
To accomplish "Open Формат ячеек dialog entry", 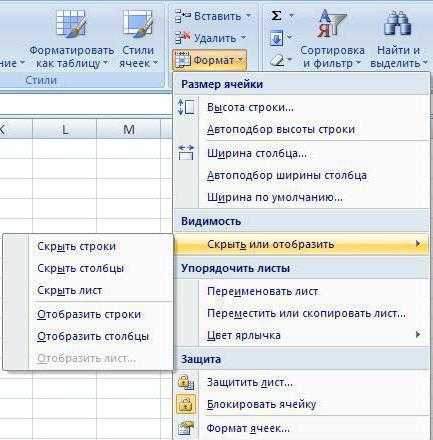I will coord(301,428).
